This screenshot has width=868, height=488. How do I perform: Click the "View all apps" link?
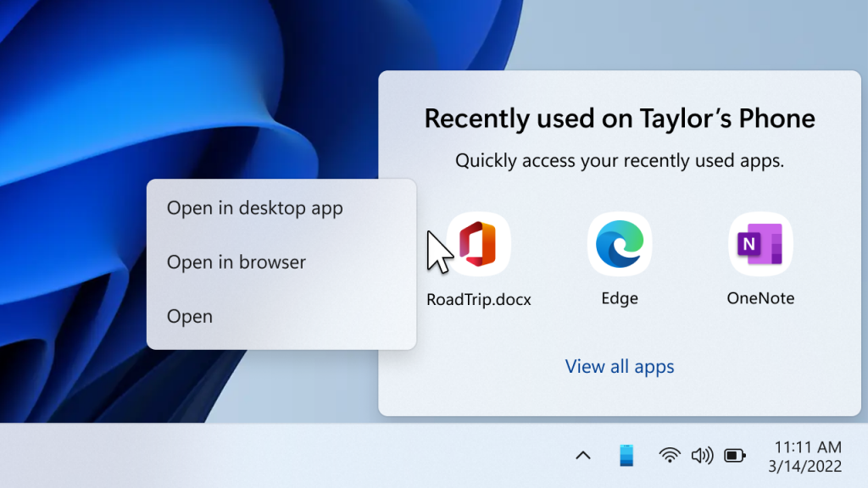pyautogui.click(x=620, y=367)
